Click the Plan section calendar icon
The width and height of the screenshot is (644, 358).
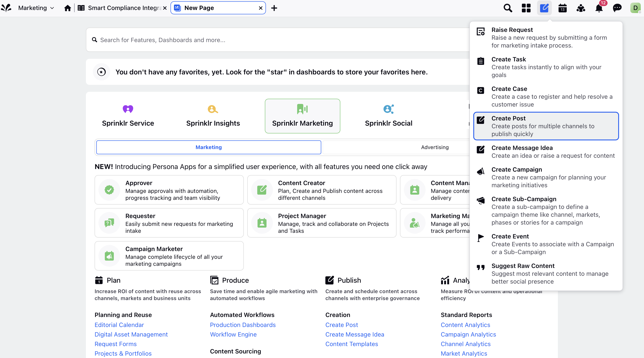tap(99, 280)
